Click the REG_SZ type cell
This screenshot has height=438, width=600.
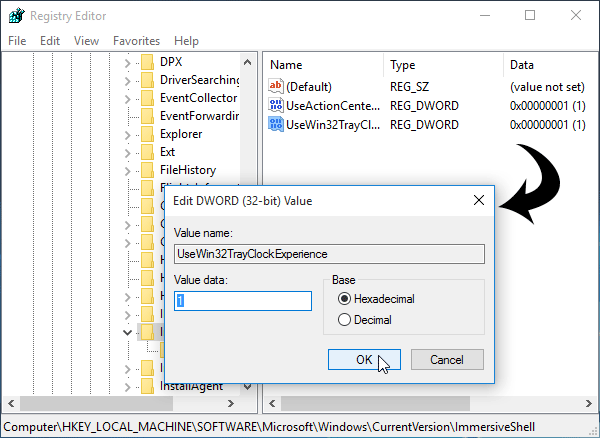click(409, 87)
